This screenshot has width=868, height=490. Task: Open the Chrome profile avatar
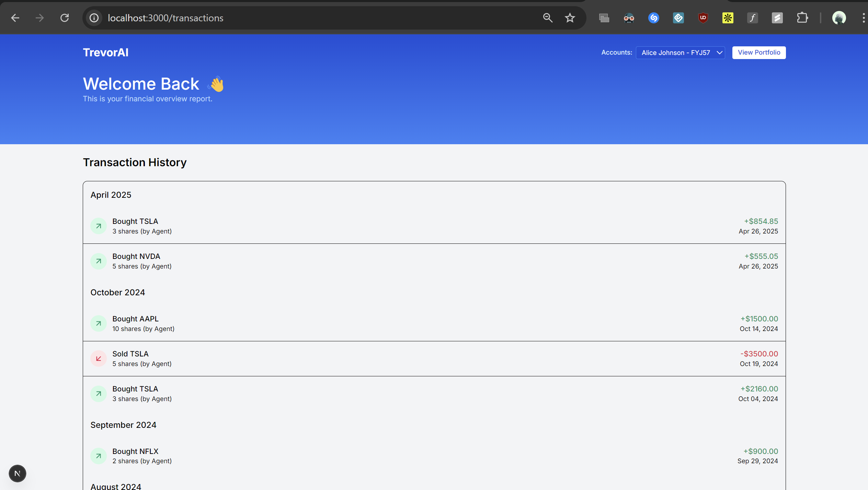tap(839, 18)
